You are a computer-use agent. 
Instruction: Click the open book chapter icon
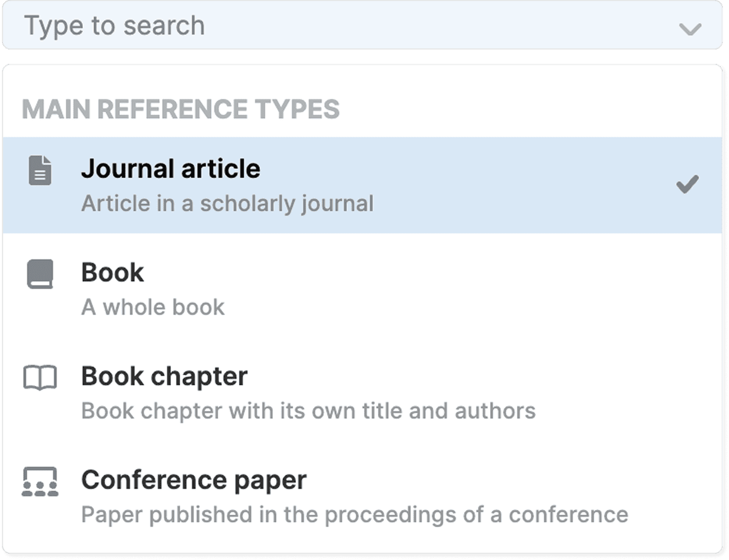point(40,377)
